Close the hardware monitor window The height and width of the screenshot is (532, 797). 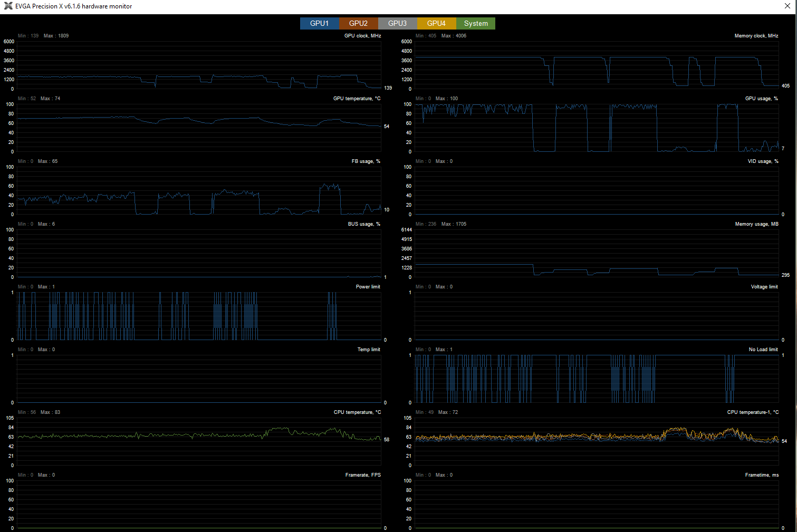pyautogui.click(x=788, y=6)
